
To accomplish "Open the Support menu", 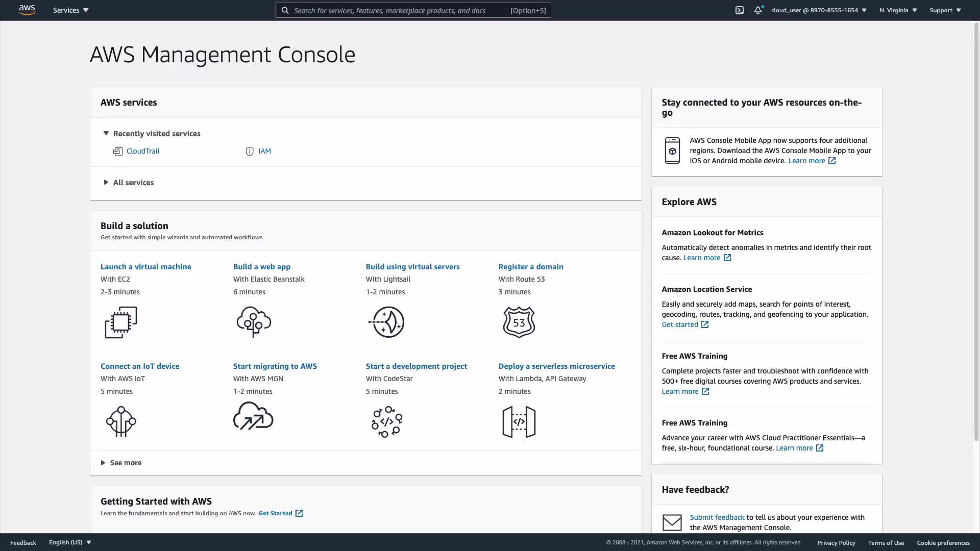I will [945, 10].
